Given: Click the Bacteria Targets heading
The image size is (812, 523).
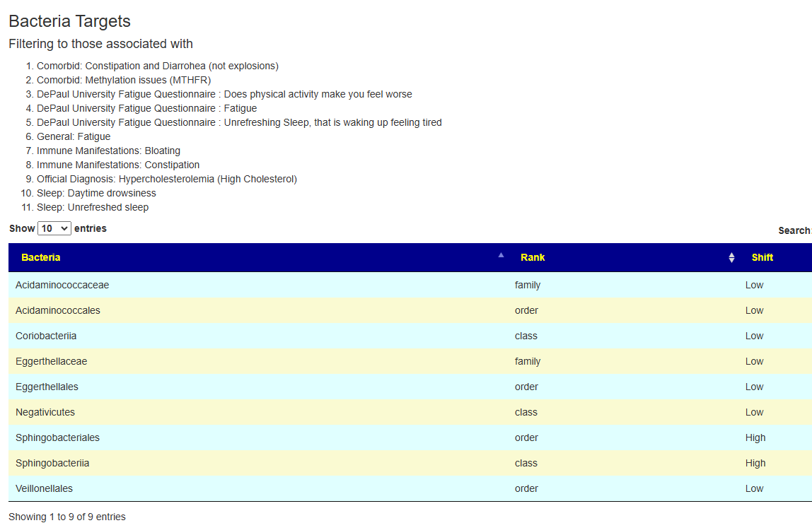Looking at the screenshot, I should tap(70, 21).
